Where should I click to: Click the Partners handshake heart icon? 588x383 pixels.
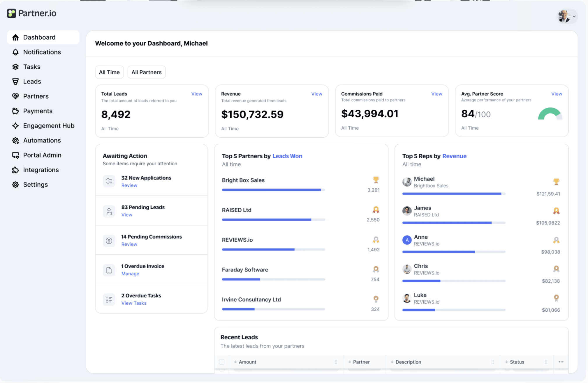point(15,96)
